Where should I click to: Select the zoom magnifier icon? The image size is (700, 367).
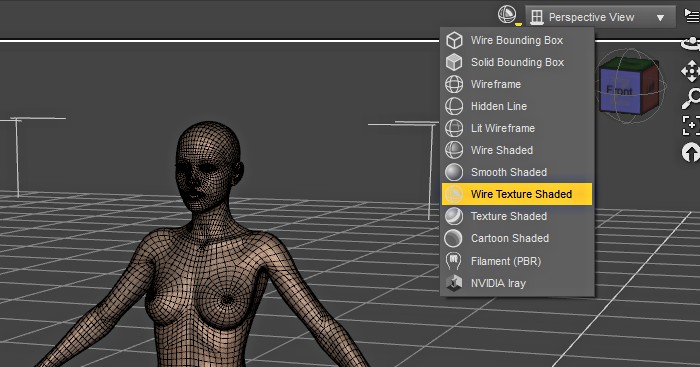691,98
